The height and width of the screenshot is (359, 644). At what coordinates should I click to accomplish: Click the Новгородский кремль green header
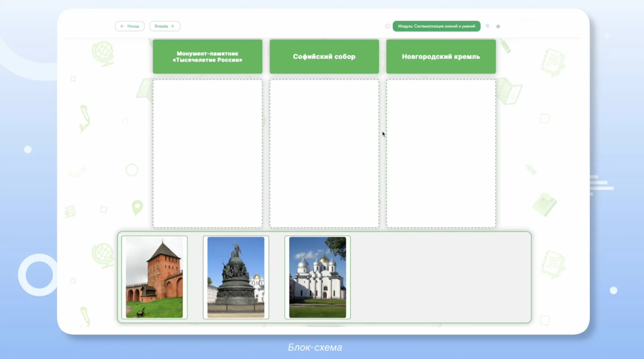[x=441, y=56]
